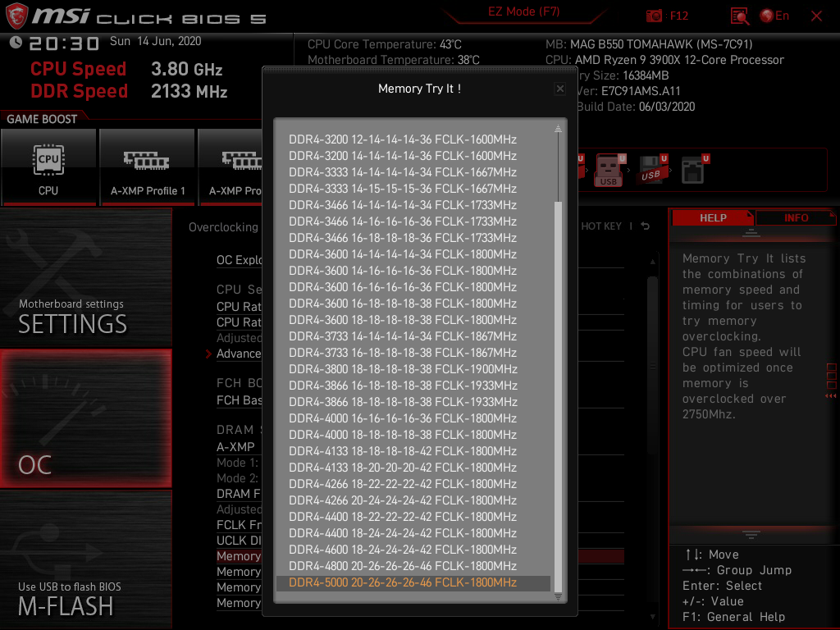Click the OC page scrollbar down arrow
840x630 pixels.
[x=652, y=617]
